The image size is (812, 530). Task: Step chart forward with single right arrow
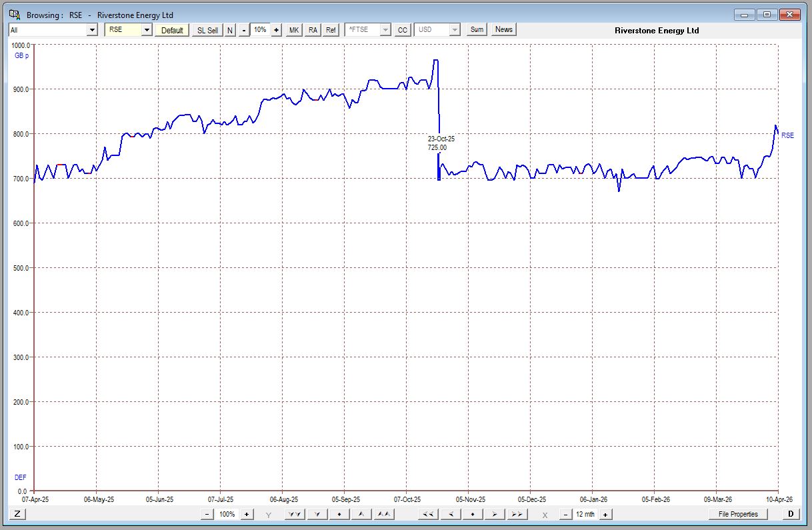coord(494,514)
